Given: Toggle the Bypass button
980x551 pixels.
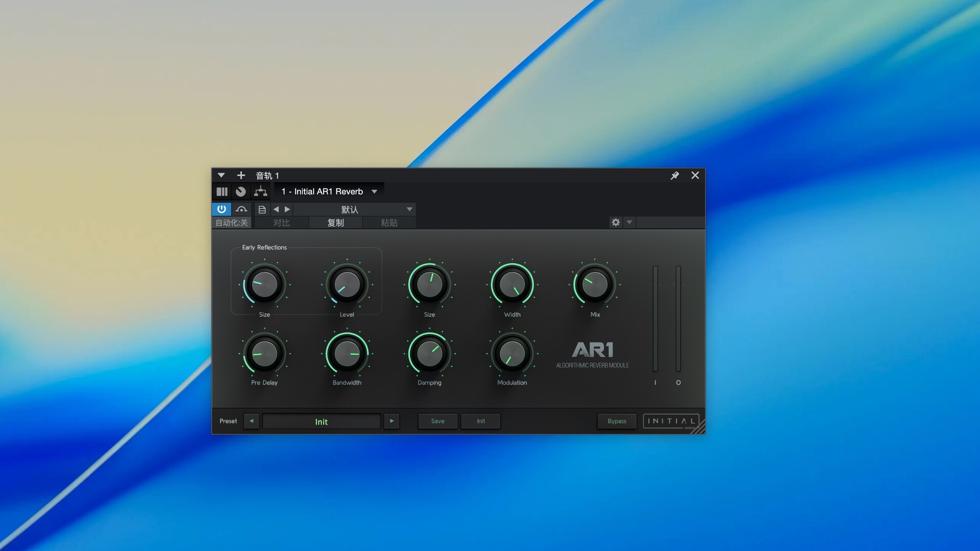Looking at the screenshot, I should [x=617, y=421].
